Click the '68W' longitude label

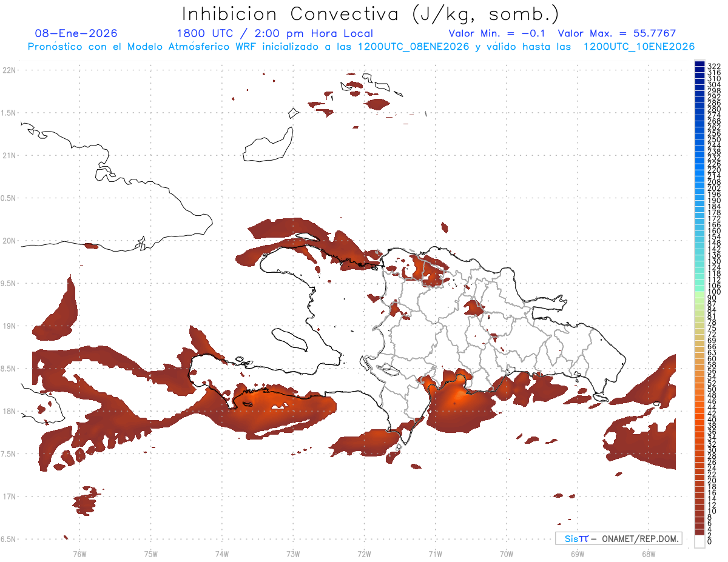pos(649,554)
